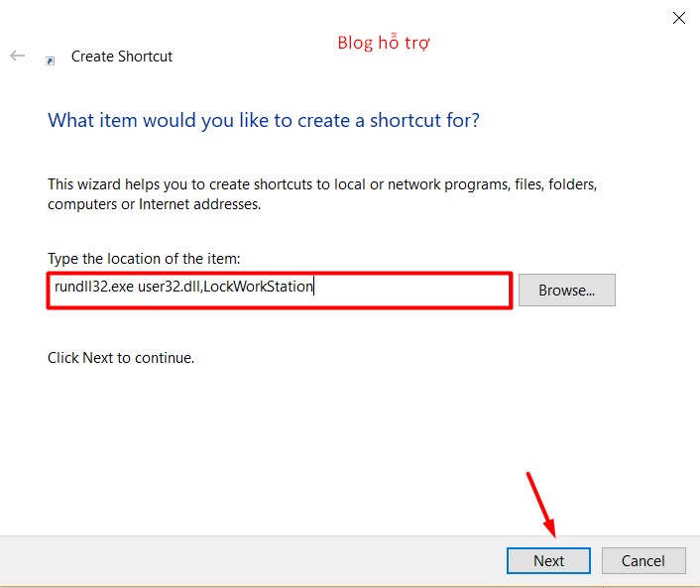The width and height of the screenshot is (700, 588).
Task: Click 'LockWorkStation' inside the location field
Action: point(258,288)
